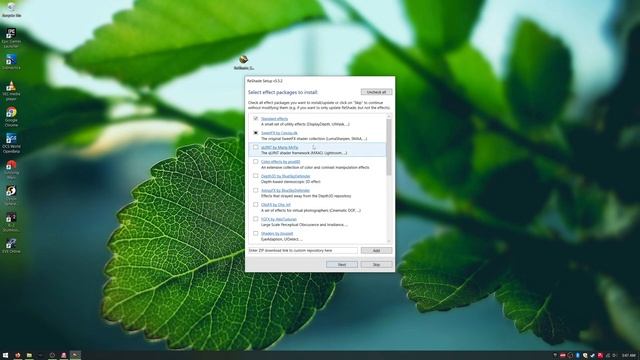
Task: Open the Color effects by prod80 link
Action: [x=280, y=162]
